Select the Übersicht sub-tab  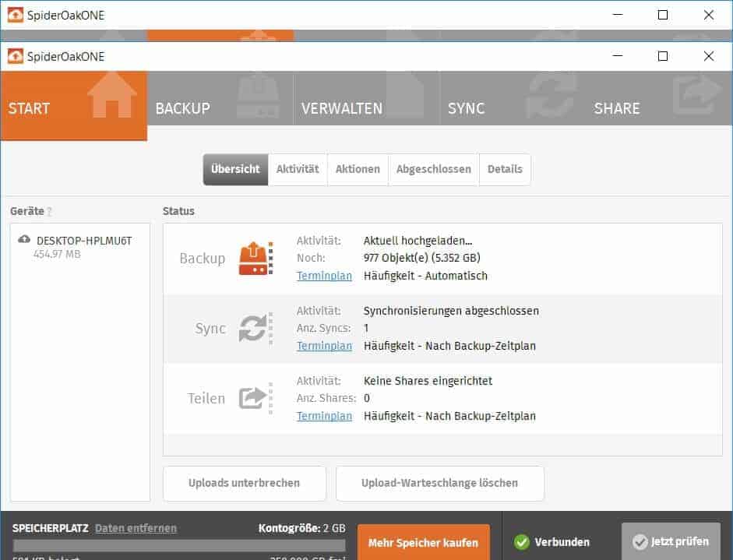click(235, 169)
